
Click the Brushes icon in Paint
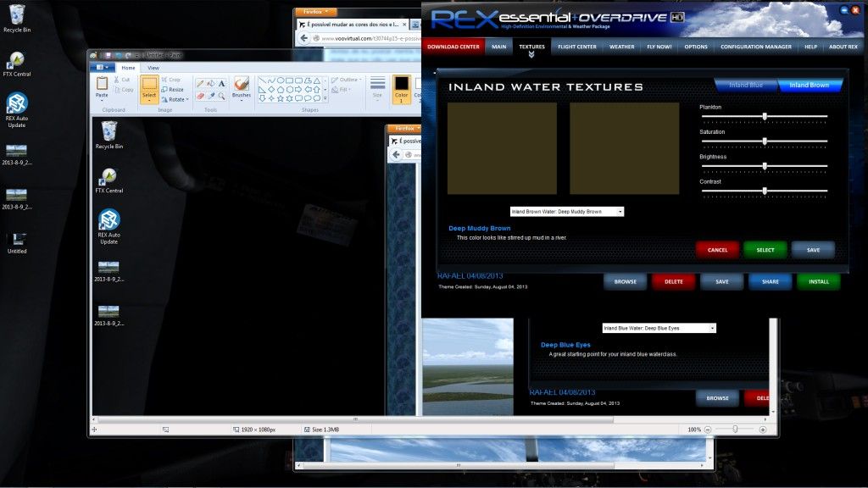241,84
